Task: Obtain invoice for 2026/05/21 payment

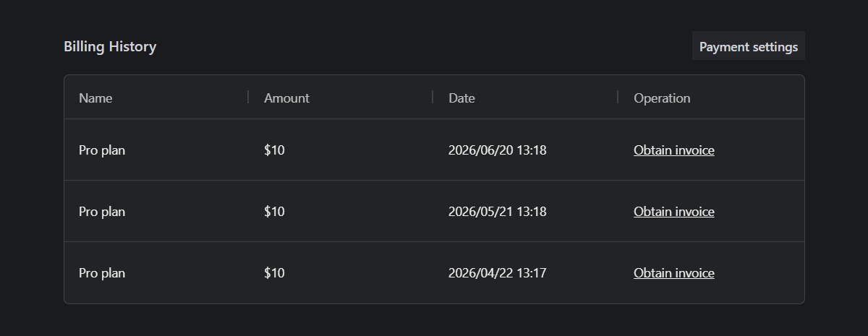Action: [x=674, y=212]
